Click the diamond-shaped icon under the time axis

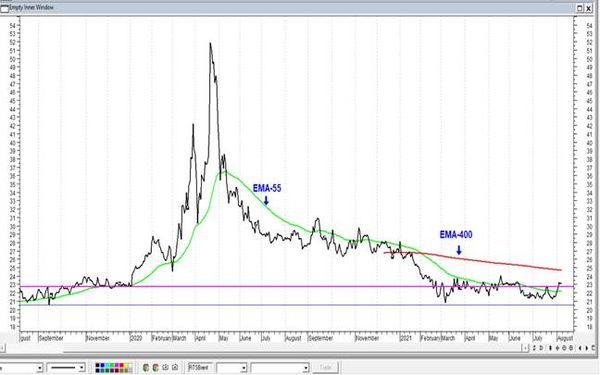[558, 348]
